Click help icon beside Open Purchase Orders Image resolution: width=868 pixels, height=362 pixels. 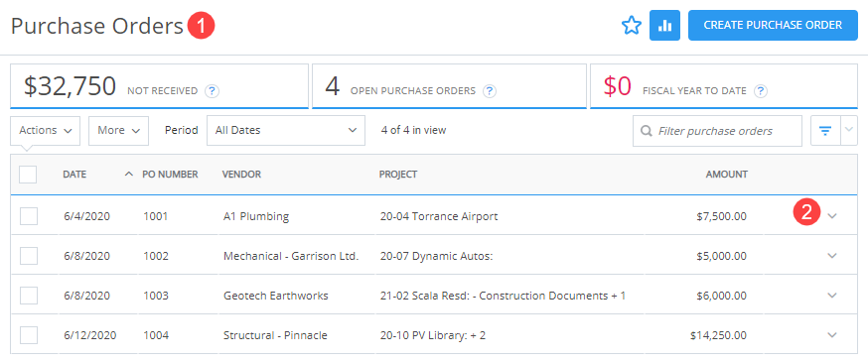(490, 90)
